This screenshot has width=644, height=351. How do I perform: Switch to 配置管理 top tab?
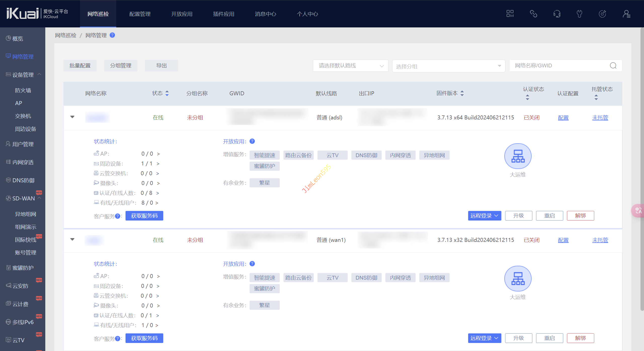click(140, 14)
